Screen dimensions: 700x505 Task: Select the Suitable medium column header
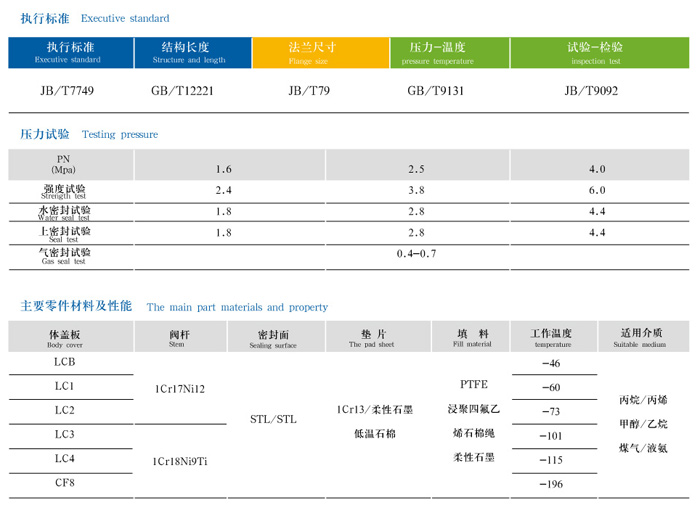[640, 337]
